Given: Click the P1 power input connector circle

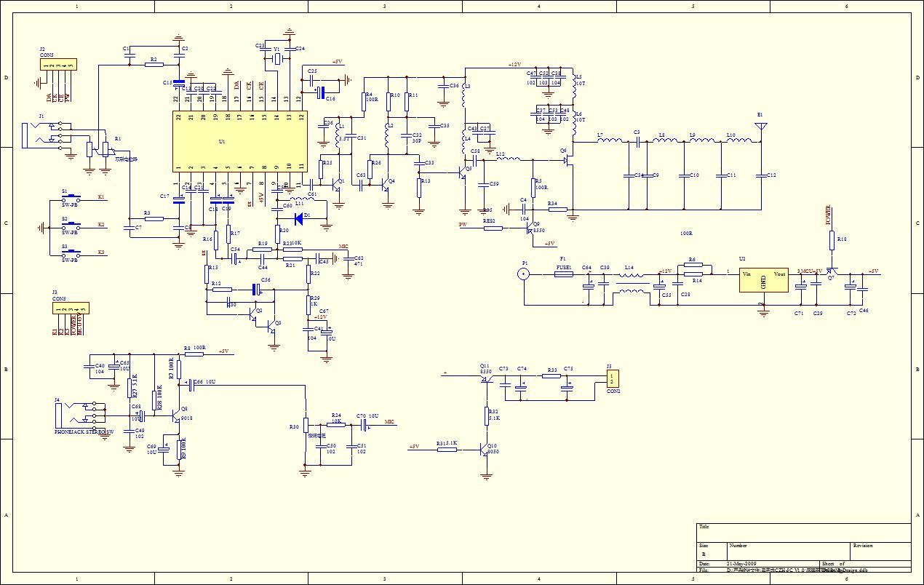Looking at the screenshot, I should (x=522, y=274).
